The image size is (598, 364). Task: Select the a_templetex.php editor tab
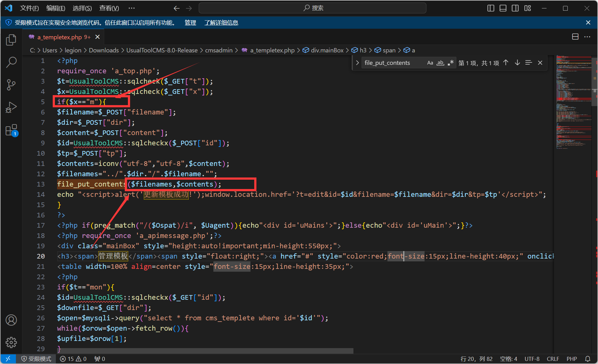point(64,37)
